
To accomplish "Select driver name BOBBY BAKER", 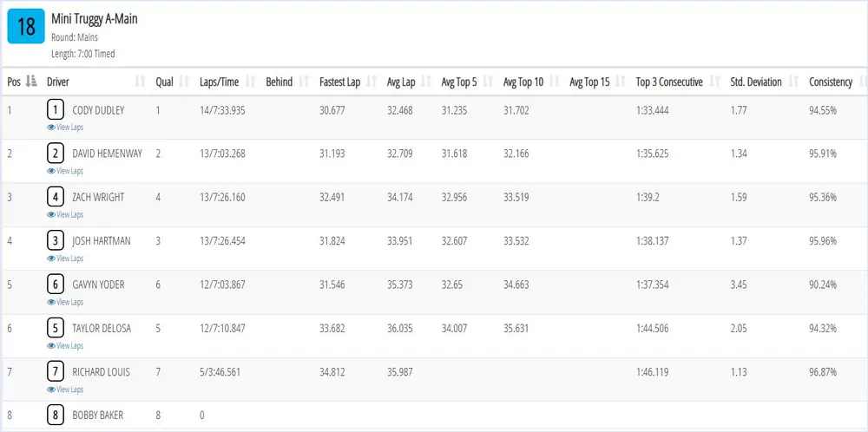I will click(98, 416).
